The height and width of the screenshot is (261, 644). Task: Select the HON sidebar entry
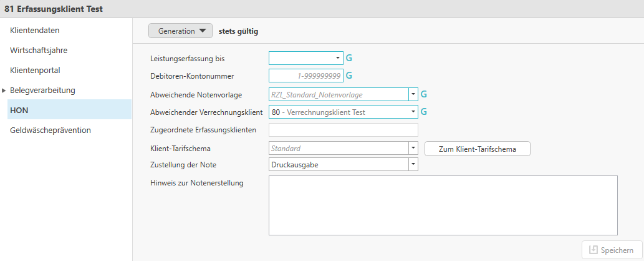[19, 110]
